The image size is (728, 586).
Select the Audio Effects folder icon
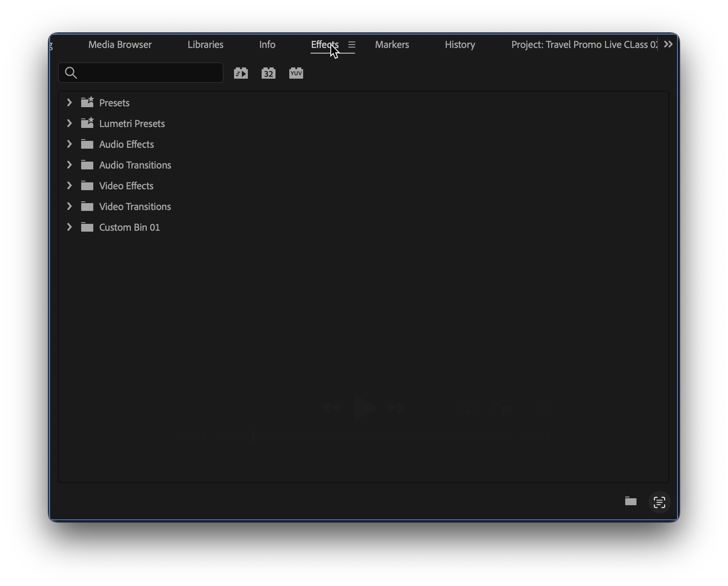(x=87, y=144)
